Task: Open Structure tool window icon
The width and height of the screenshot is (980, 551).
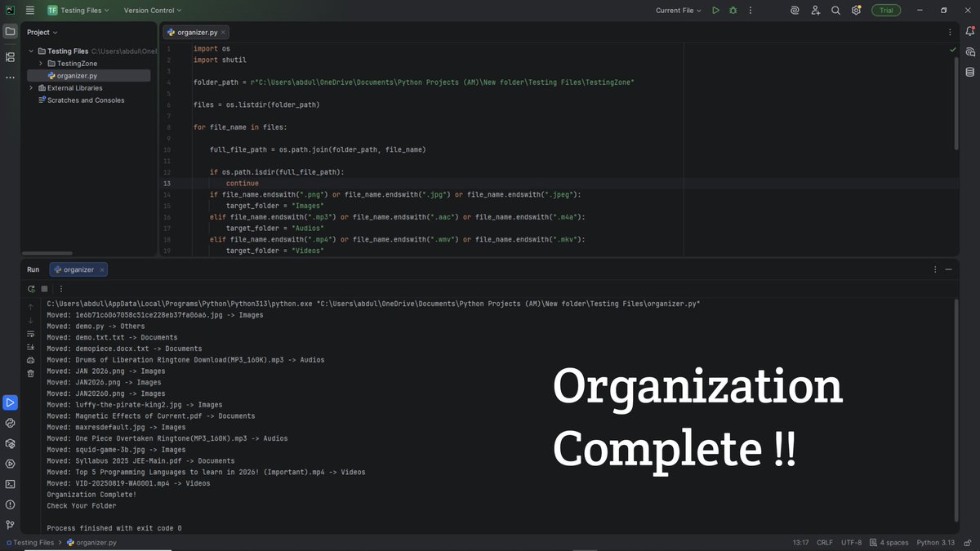Action: [10, 57]
